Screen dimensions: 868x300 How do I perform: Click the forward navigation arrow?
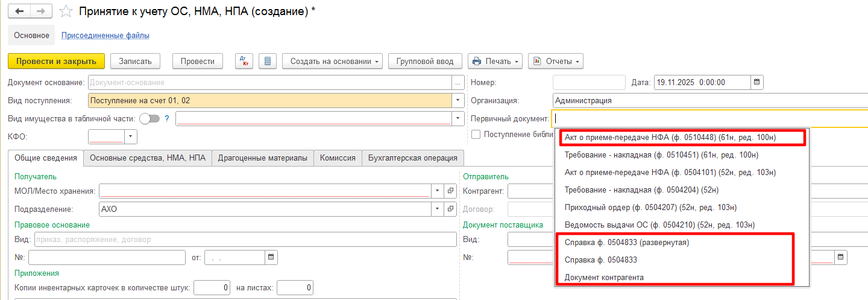41,11
